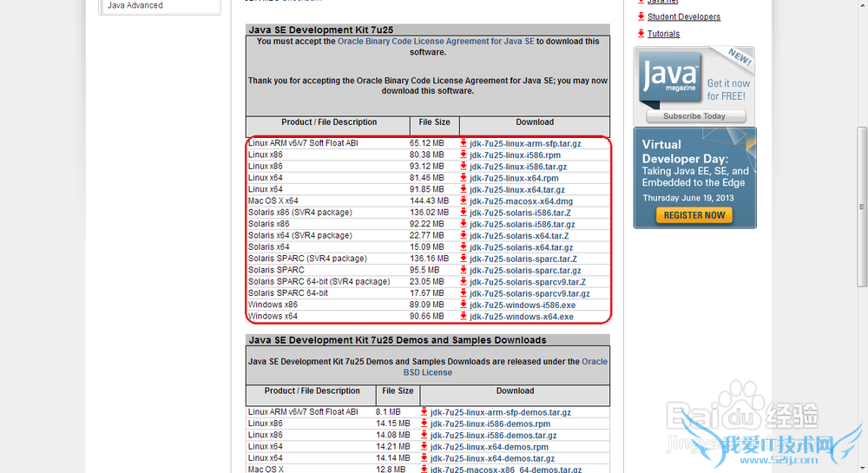Click download arrow icon beside jdk-7u25-windows-i586.exe

click(464, 305)
